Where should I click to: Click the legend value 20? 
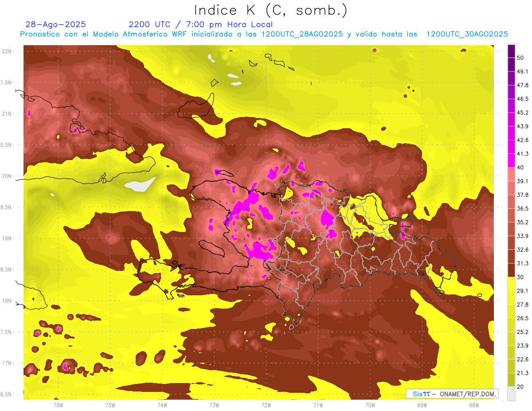[x=520, y=387]
